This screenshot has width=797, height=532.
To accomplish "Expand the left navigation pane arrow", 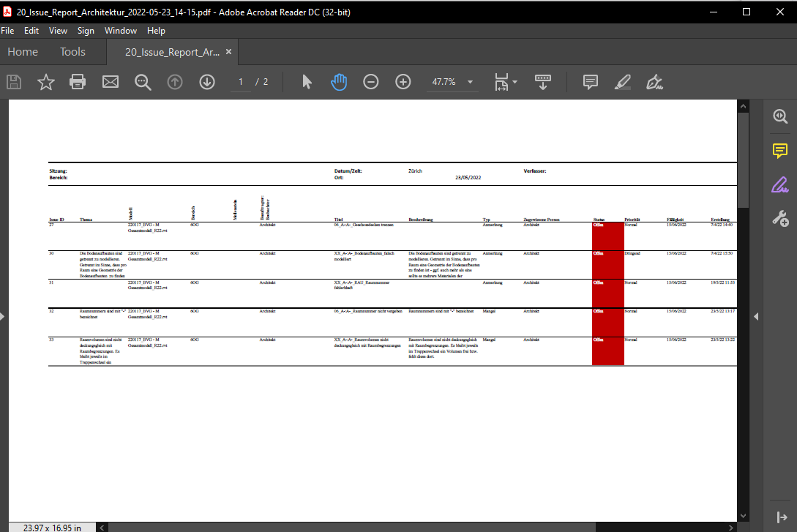I will pyautogui.click(x=2, y=317).
